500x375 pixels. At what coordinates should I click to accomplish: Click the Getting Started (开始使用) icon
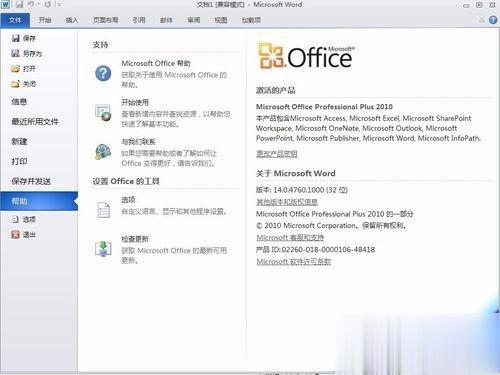(x=103, y=112)
